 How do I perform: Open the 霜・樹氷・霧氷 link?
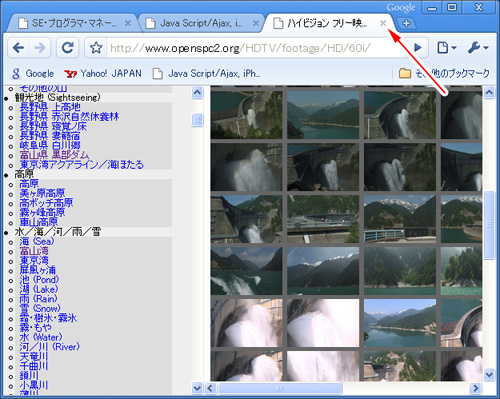click(x=48, y=318)
